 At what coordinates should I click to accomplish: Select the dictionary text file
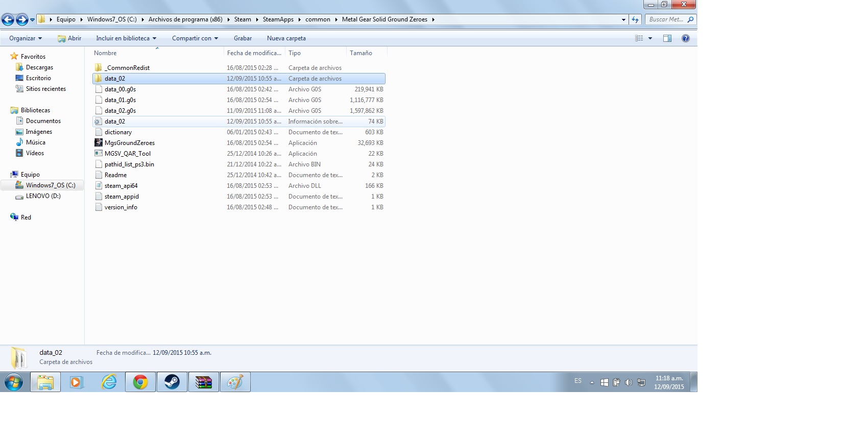tap(238, 132)
